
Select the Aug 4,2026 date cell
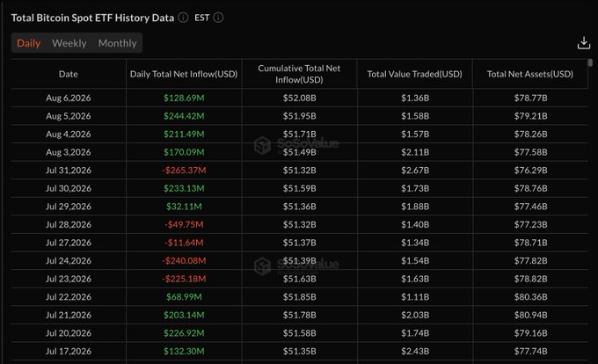[x=69, y=135]
